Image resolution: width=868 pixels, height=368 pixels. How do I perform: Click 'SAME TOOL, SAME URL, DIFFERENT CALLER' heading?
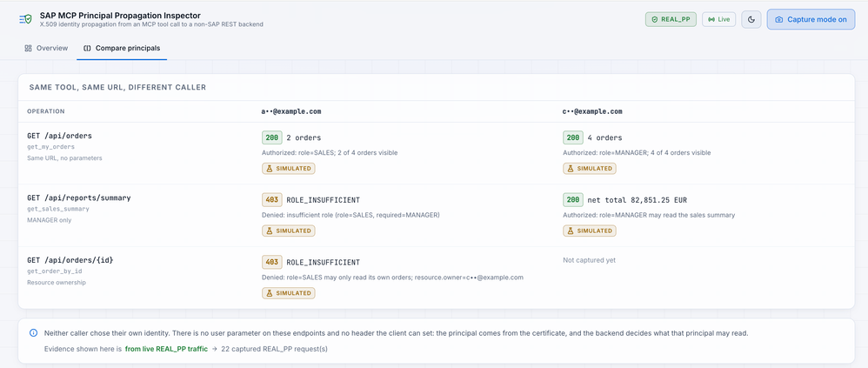coord(117,88)
